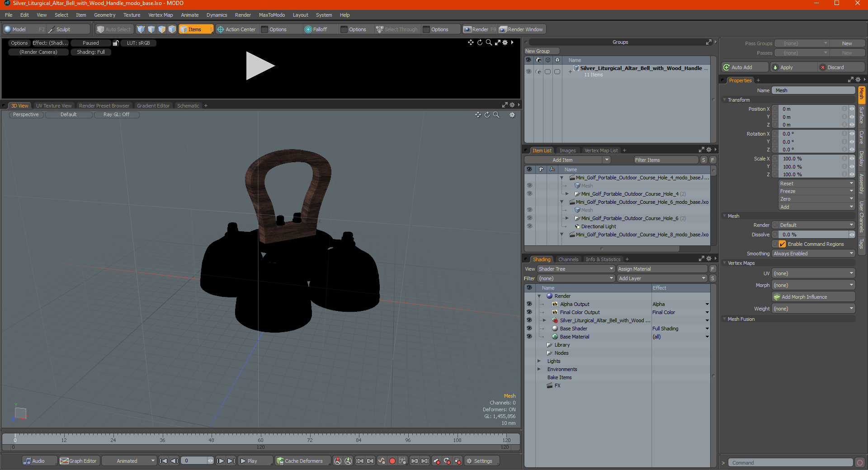Step to previous frame
Screen dimensions: 868x470
(x=175, y=461)
